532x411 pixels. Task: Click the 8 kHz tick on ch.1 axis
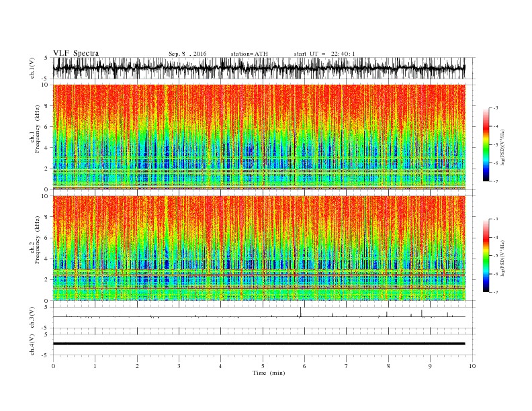click(x=47, y=106)
